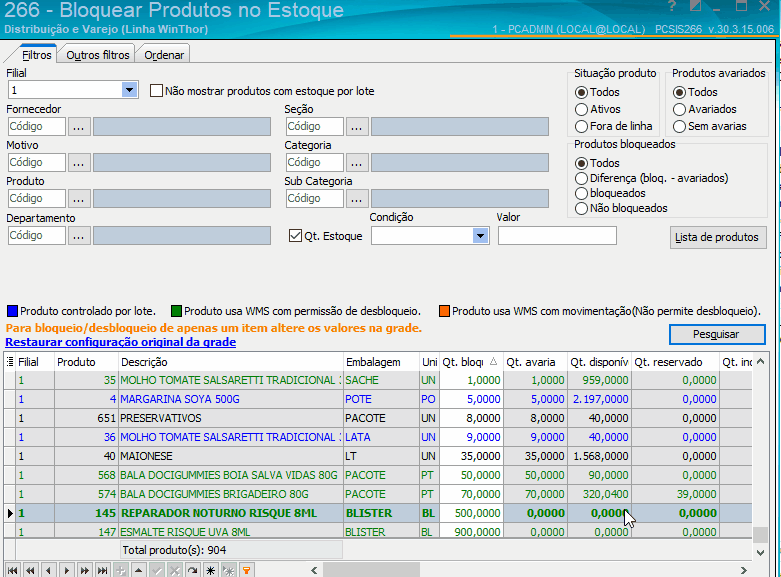Select Fora de linha radio option
Image resolution: width=781 pixels, height=577 pixels.
point(581,126)
